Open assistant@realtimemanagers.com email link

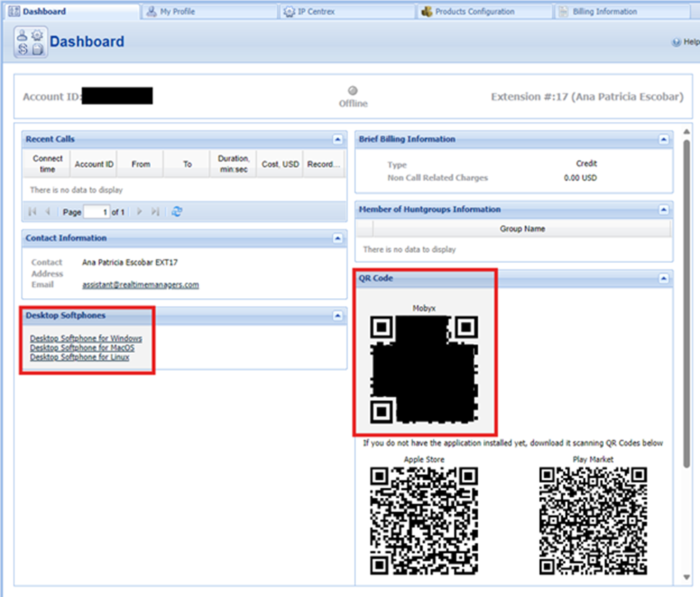[x=141, y=285]
